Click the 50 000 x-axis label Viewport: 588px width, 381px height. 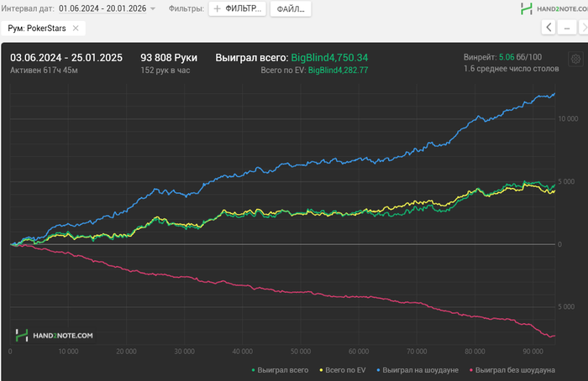pos(301,352)
